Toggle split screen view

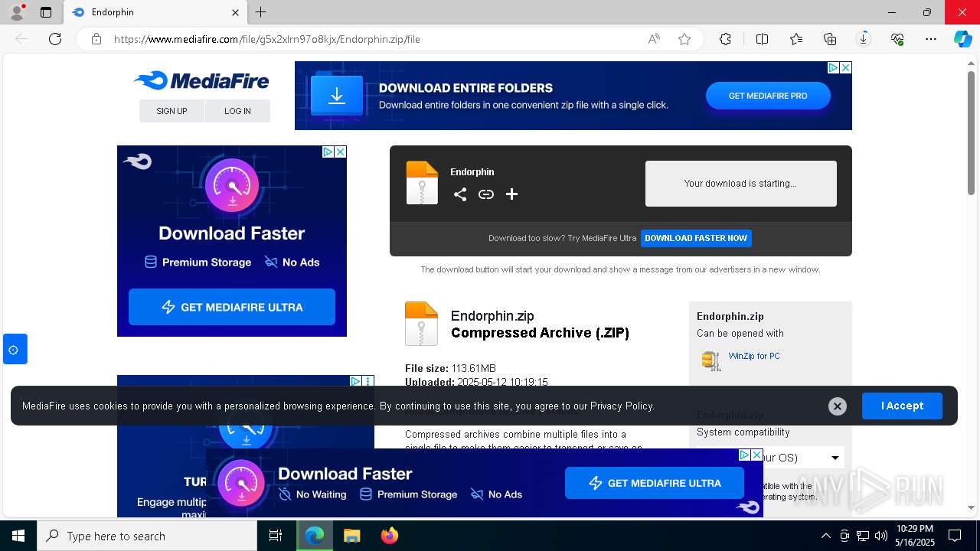[762, 39]
